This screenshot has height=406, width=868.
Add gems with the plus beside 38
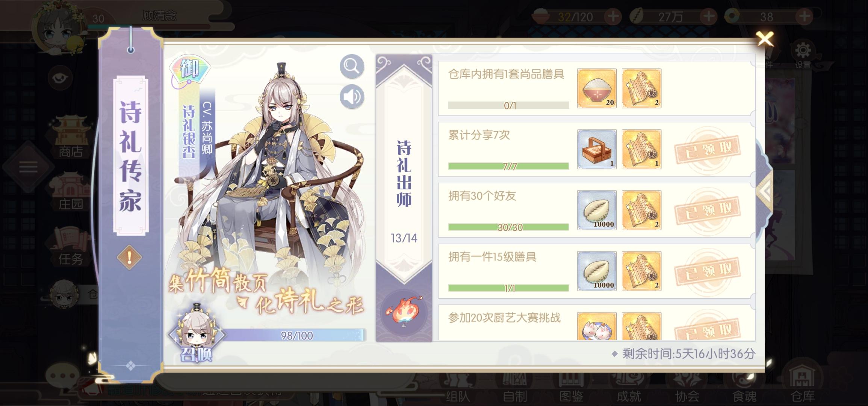click(804, 17)
